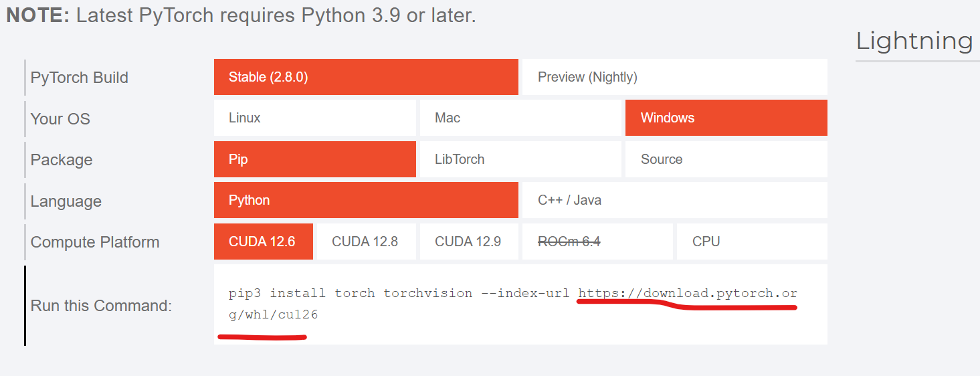Pick CUDA 12.9 compute platform
980x376 pixels.
pyautogui.click(x=469, y=242)
